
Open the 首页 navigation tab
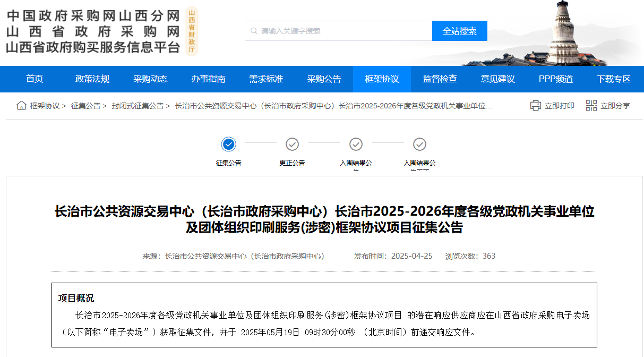(x=35, y=79)
